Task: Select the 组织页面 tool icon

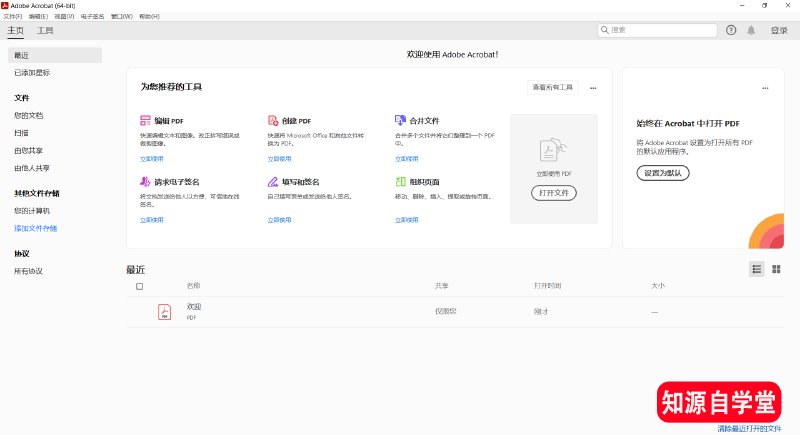Action: 400,182
